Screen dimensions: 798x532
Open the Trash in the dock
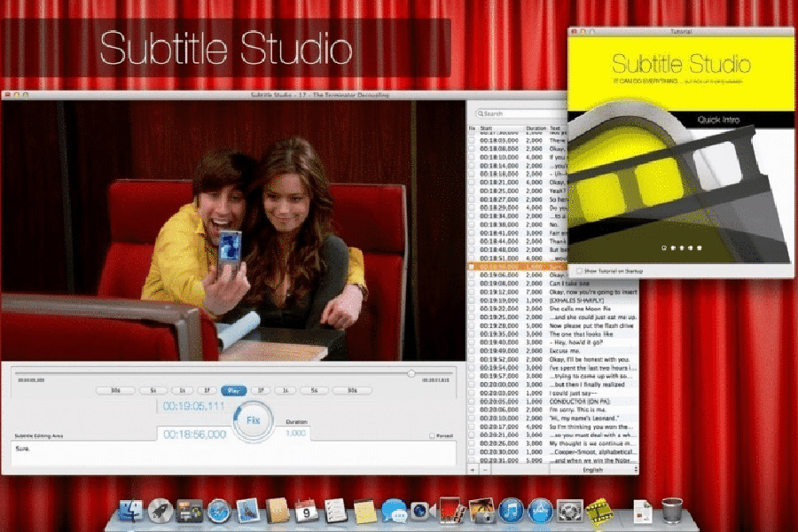[672, 510]
